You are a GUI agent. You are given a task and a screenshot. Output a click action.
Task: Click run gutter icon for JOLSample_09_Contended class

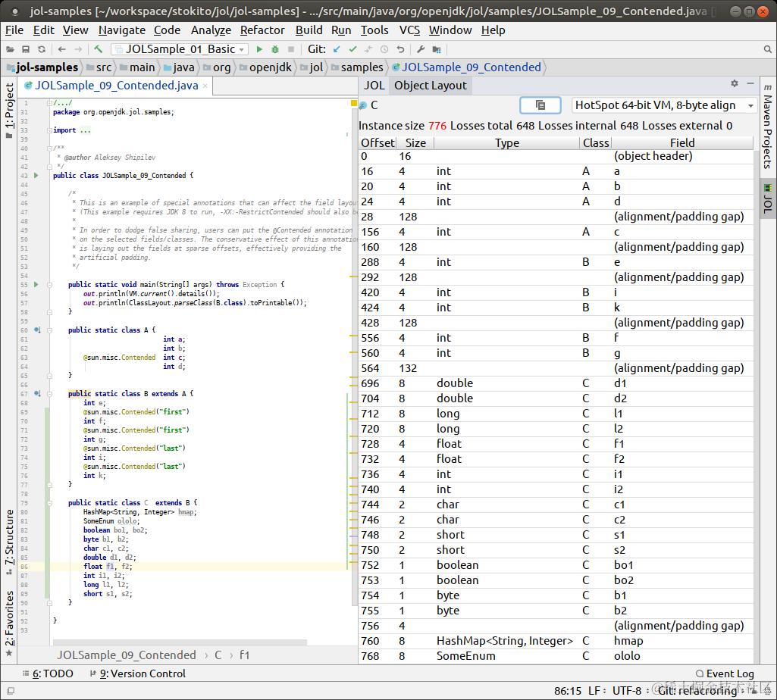click(36, 175)
